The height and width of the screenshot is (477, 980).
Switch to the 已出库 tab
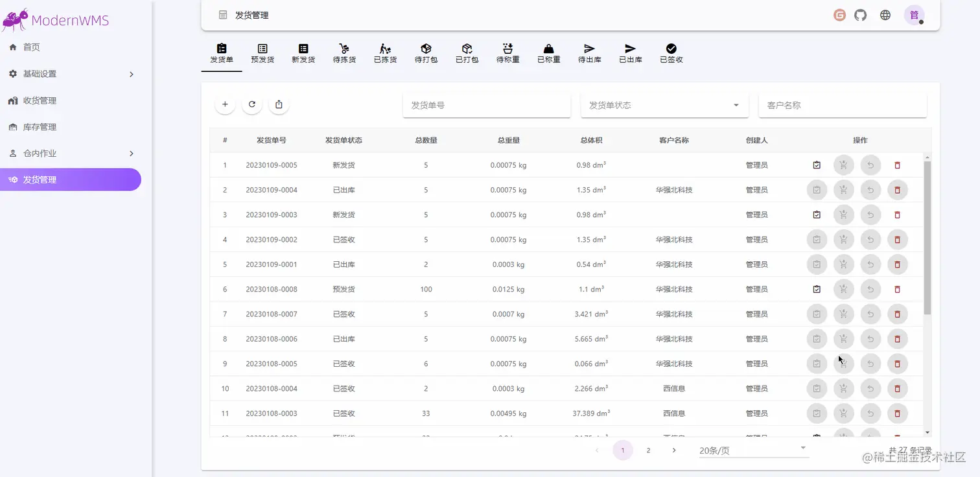coord(630,54)
